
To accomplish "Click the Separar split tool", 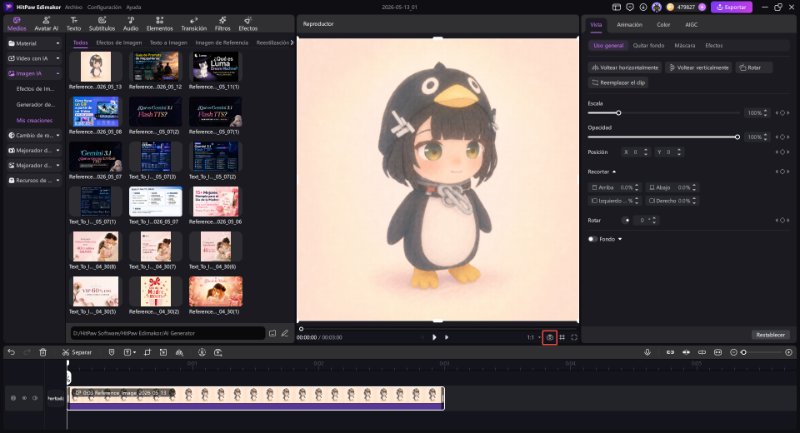I will click(x=77, y=352).
